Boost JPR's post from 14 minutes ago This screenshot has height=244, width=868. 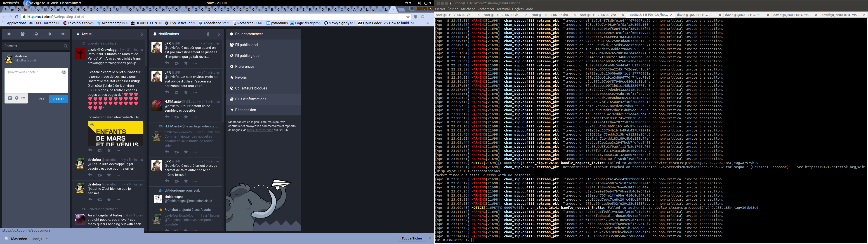176,92
